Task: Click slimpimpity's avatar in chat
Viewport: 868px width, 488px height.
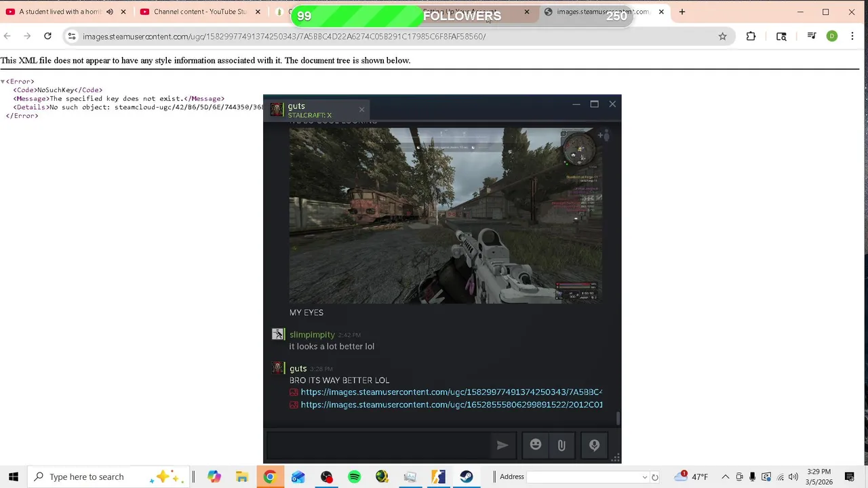Action: tap(277, 334)
